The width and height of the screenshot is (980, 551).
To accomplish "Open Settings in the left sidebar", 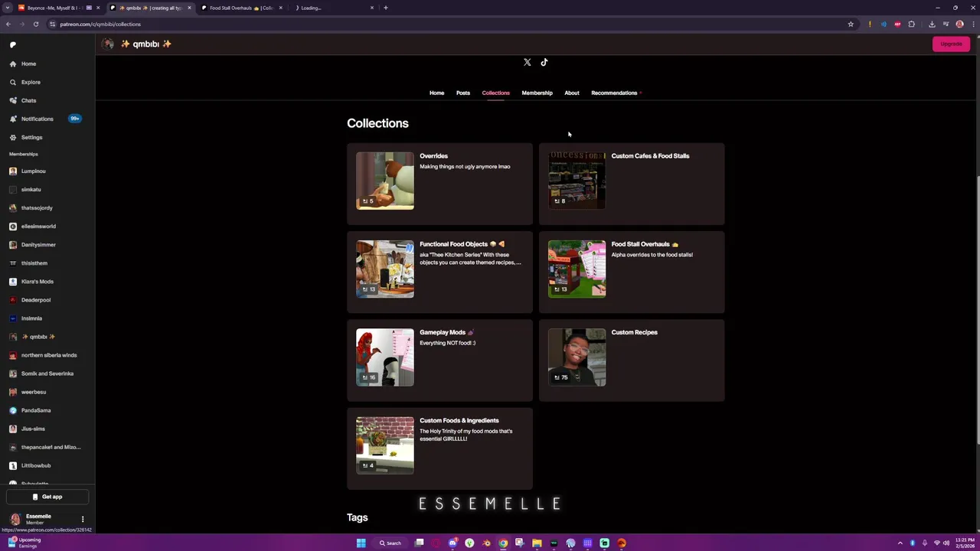I will click(x=31, y=137).
